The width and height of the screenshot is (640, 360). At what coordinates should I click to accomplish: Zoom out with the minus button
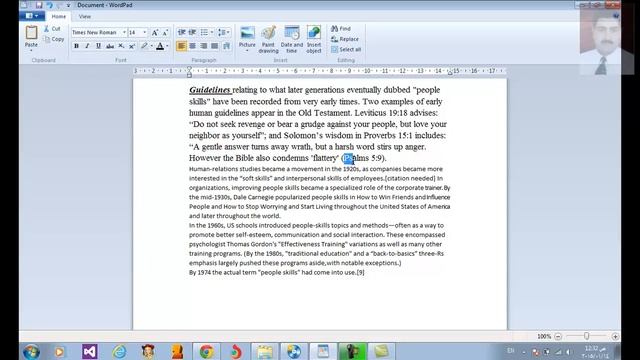pos(558,336)
